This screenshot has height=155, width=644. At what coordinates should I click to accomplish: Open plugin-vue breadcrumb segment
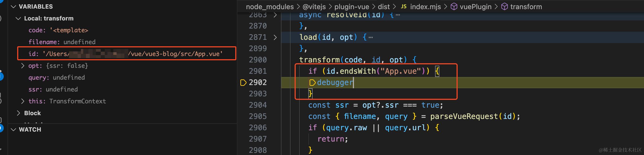click(352, 7)
